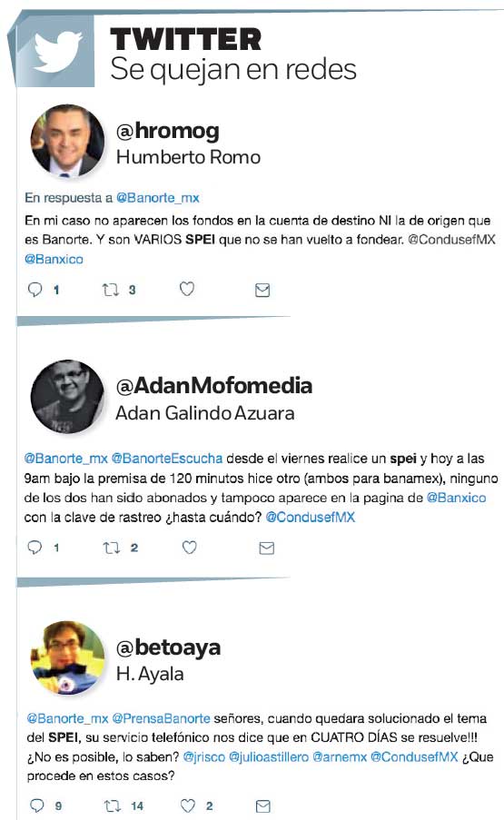Visit @BanorteEscucha mention link

click(x=167, y=459)
